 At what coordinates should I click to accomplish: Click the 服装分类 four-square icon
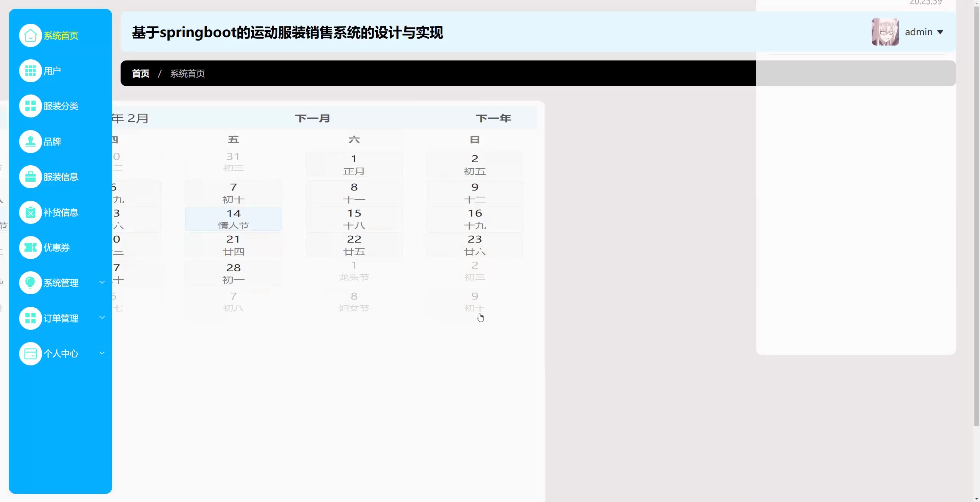tap(30, 106)
